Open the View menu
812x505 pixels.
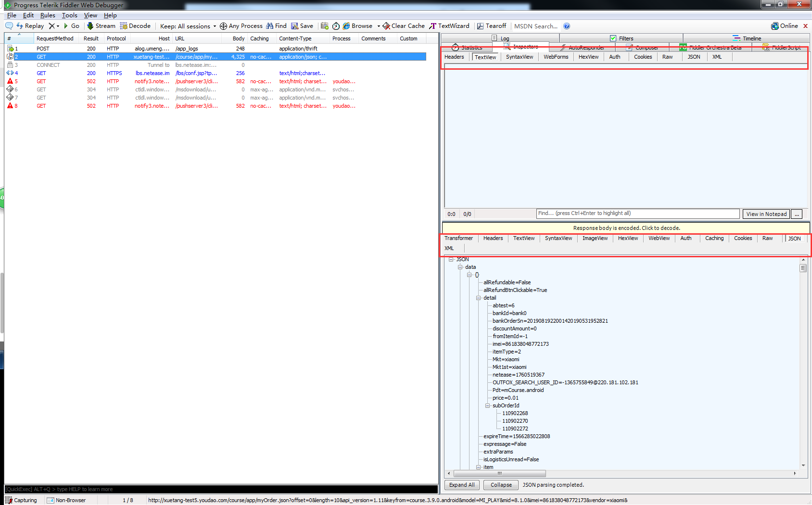(90, 15)
